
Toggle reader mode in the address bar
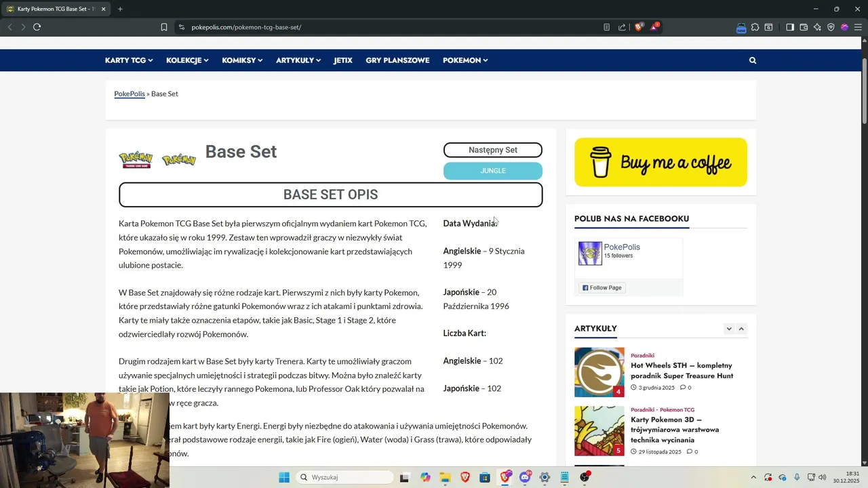(x=606, y=27)
